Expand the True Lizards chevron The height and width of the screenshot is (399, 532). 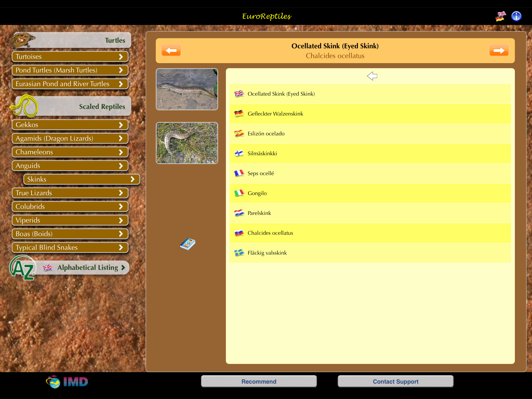tap(121, 193)
